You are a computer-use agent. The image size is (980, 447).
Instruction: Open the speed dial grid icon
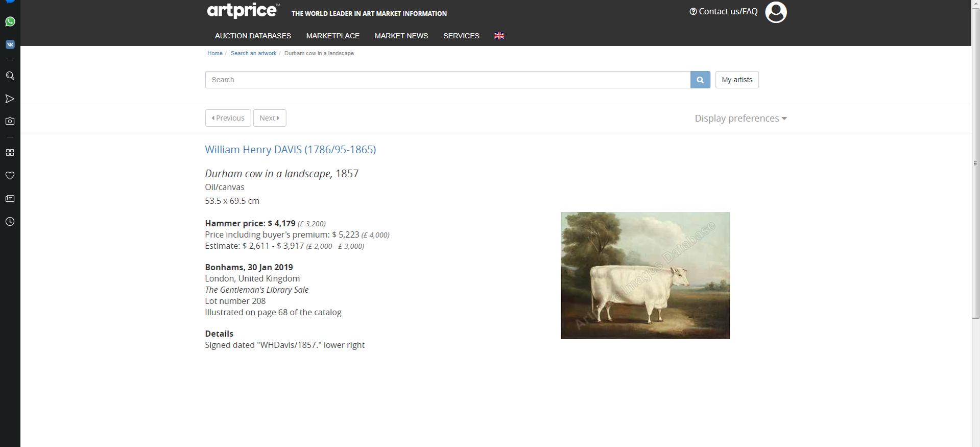click(x=10, y=153)
